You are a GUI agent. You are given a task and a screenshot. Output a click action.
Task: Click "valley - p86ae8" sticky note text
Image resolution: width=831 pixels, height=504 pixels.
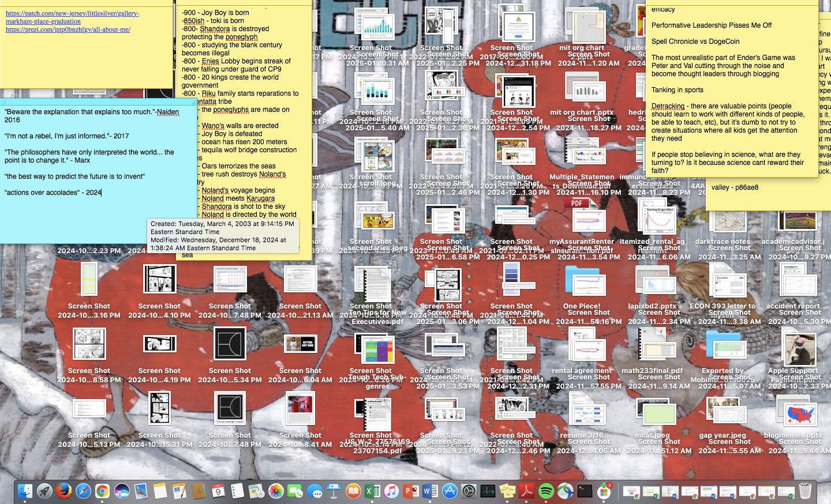click(x=735, y=187)
